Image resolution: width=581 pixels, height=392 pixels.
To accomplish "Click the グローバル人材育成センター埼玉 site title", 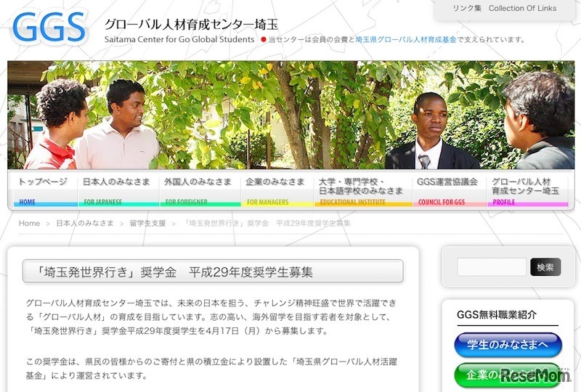I will [x=191, y=25].
